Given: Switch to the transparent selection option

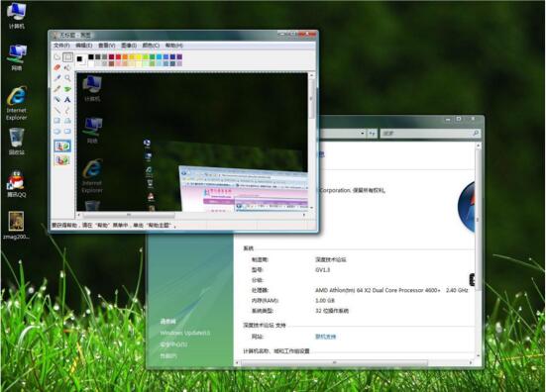Looking at the screenshot, I should coord(62,160).
